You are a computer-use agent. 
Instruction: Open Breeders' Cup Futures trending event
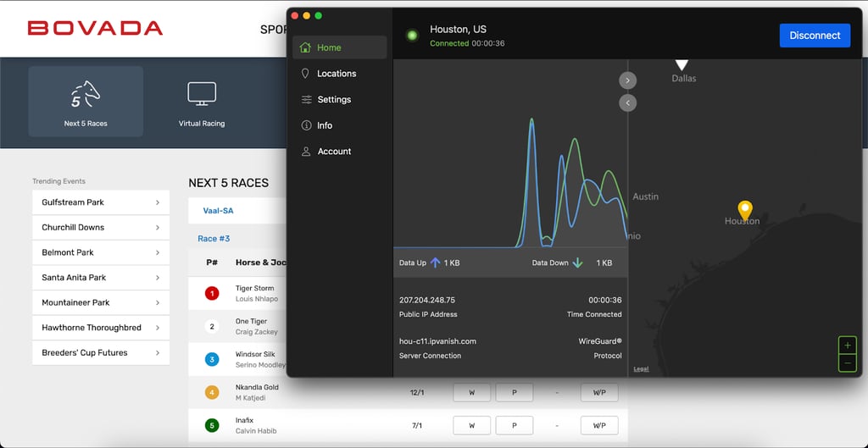click(x=101, y=353)
